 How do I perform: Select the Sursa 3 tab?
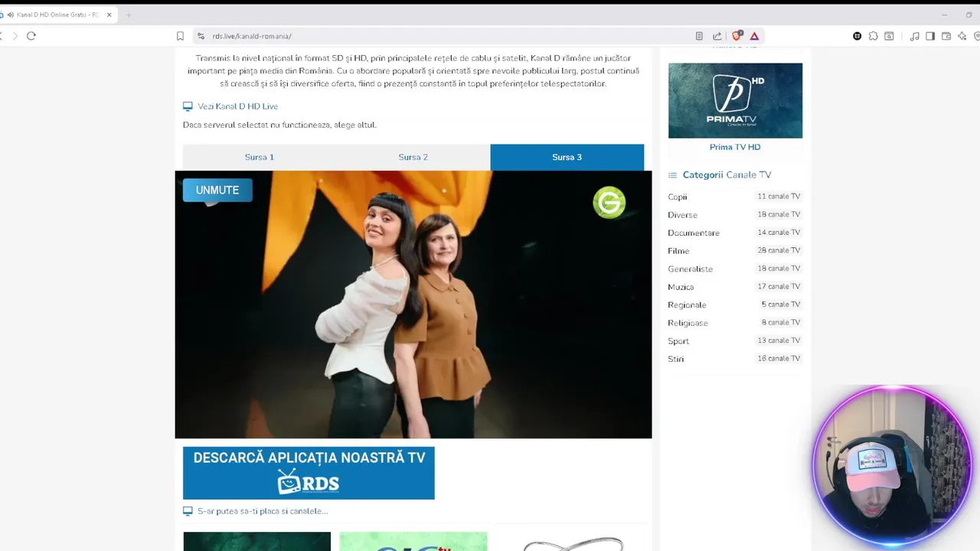point(567,157)
